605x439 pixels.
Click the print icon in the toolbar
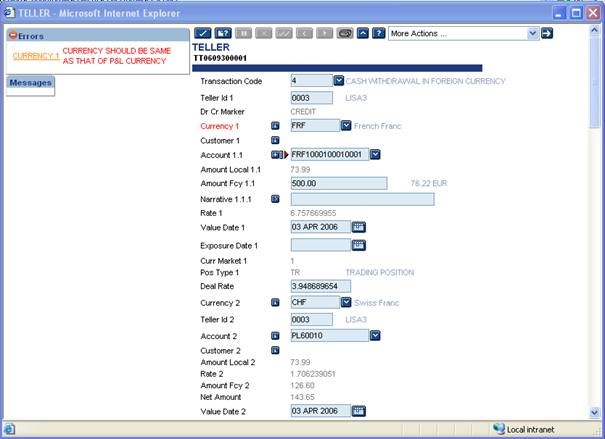[x=345, y=33]
